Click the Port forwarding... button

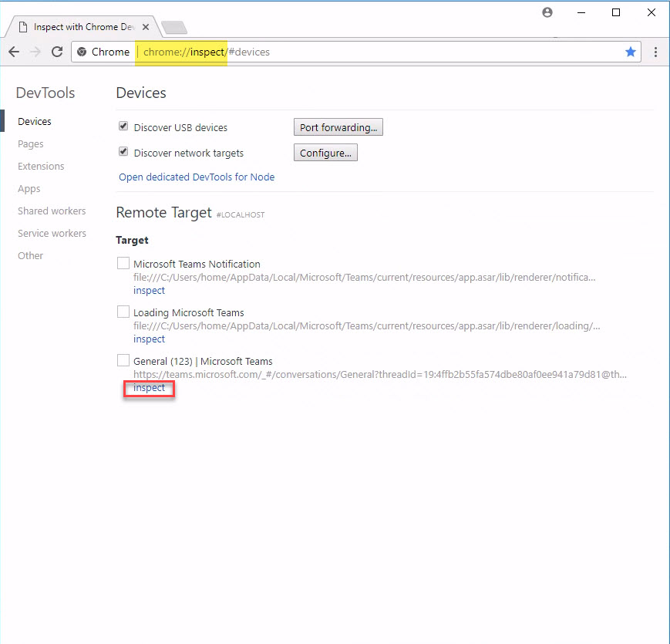pos(338,127)
